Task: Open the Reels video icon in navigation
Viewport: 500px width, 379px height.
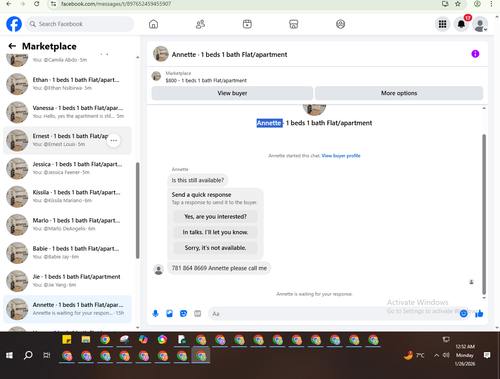Action: (247, 24)
